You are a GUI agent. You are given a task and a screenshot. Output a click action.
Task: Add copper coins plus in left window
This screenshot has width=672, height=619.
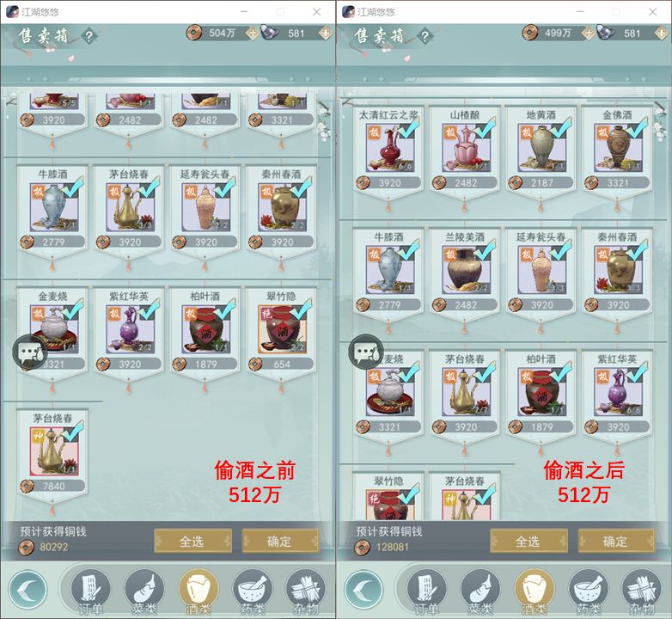[x=252, y=33]
